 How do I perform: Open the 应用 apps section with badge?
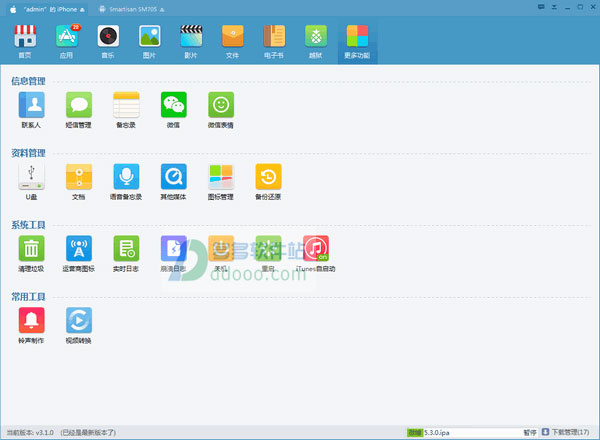[x=67, y=41]
